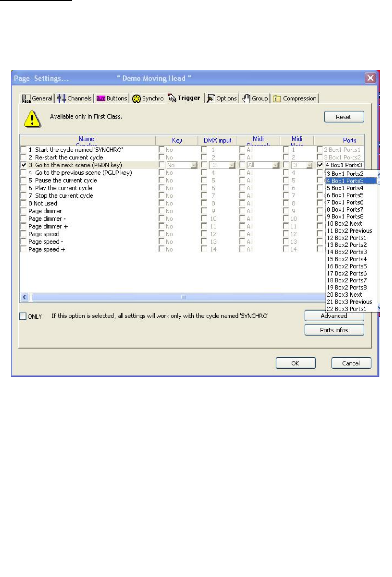Switch to the Synchro tab
The height and width of the screenshot is (577, 392).
click(x=148, y=98)
